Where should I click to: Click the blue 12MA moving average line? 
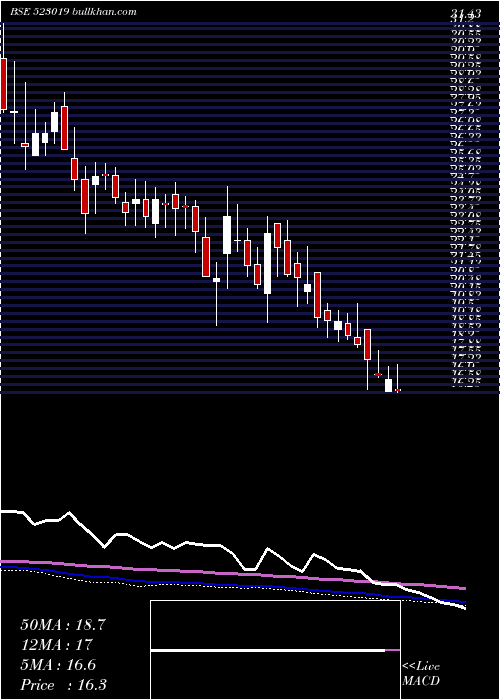click(232, 584)
